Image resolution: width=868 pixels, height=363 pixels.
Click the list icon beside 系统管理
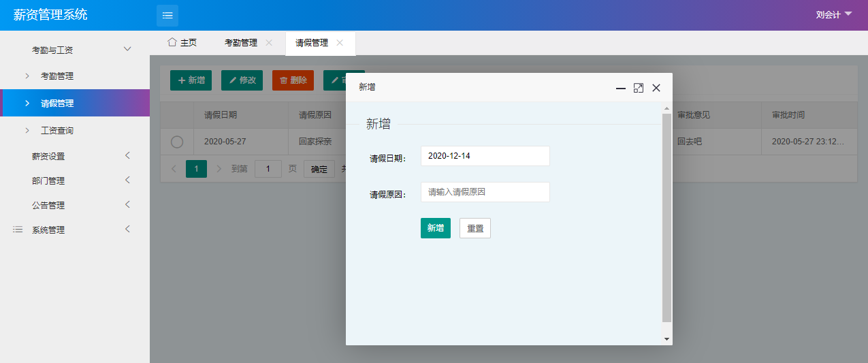click(x=18, y=230)
